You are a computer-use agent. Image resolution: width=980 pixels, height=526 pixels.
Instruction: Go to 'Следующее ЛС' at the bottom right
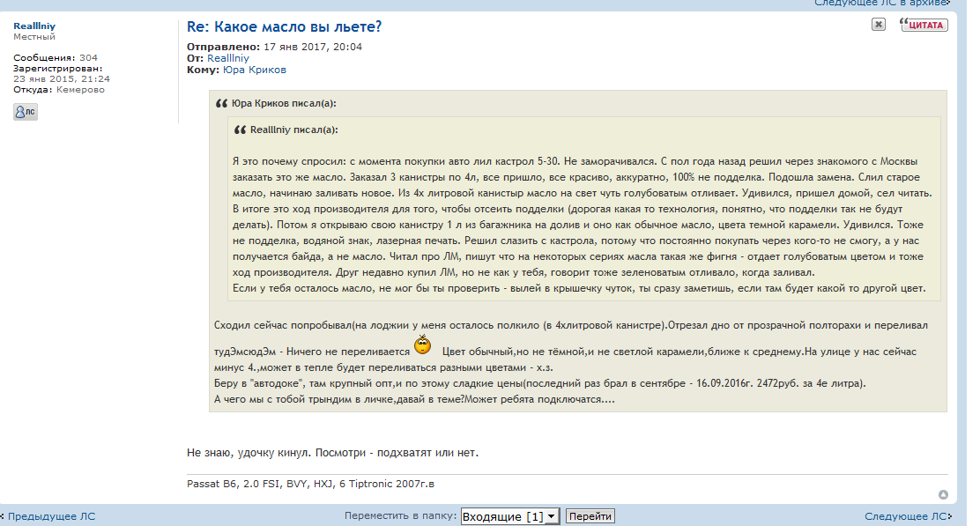907,516
